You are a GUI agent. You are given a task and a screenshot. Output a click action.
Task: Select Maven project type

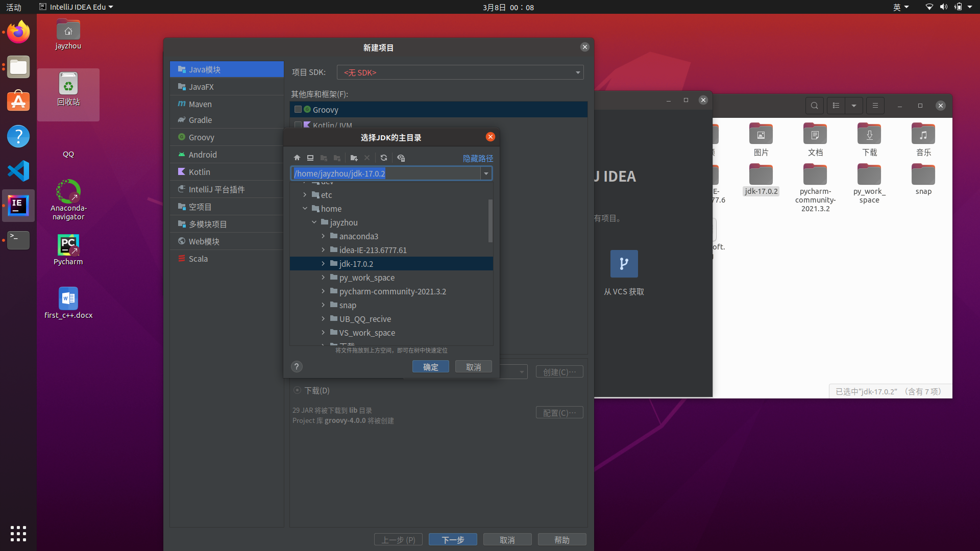tap(227, 104)
